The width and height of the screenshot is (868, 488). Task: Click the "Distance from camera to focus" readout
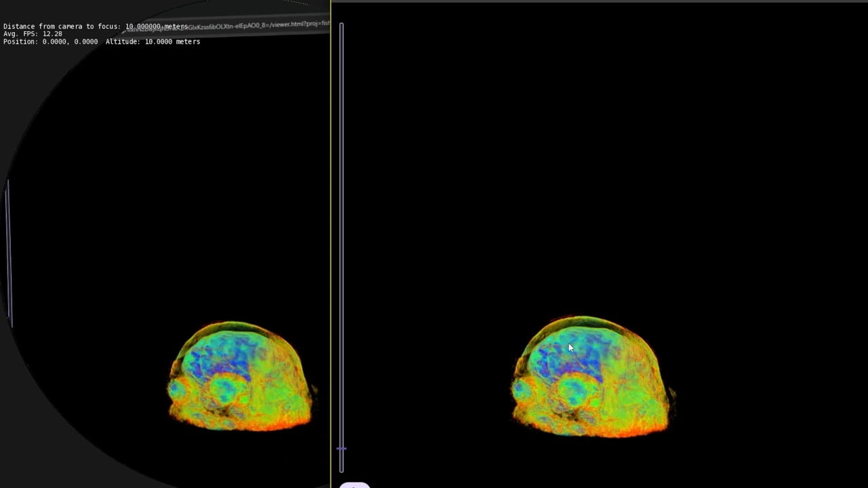[96, 26]
